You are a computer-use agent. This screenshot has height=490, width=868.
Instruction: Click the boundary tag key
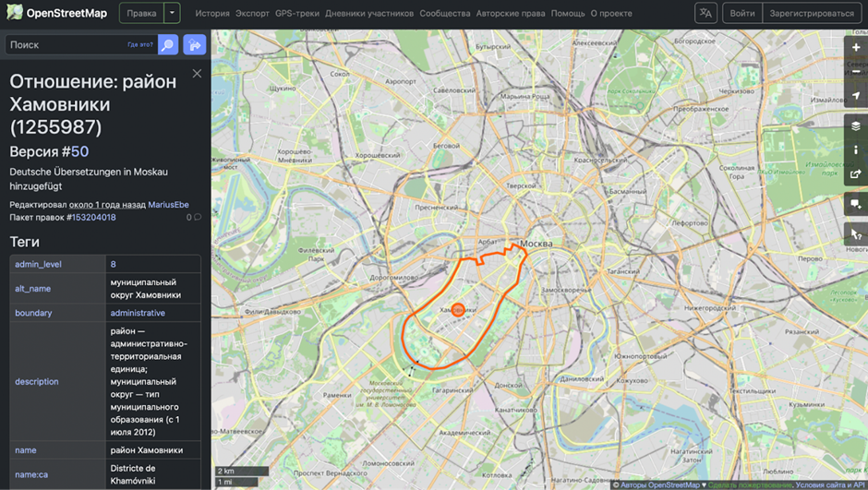click(x=33, y=313)
